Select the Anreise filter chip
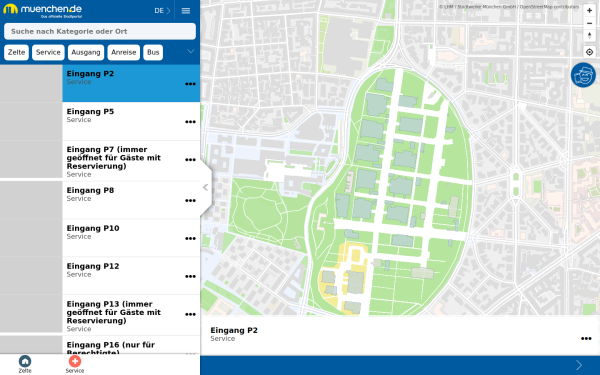600x375 pixels. coord(124,52)
